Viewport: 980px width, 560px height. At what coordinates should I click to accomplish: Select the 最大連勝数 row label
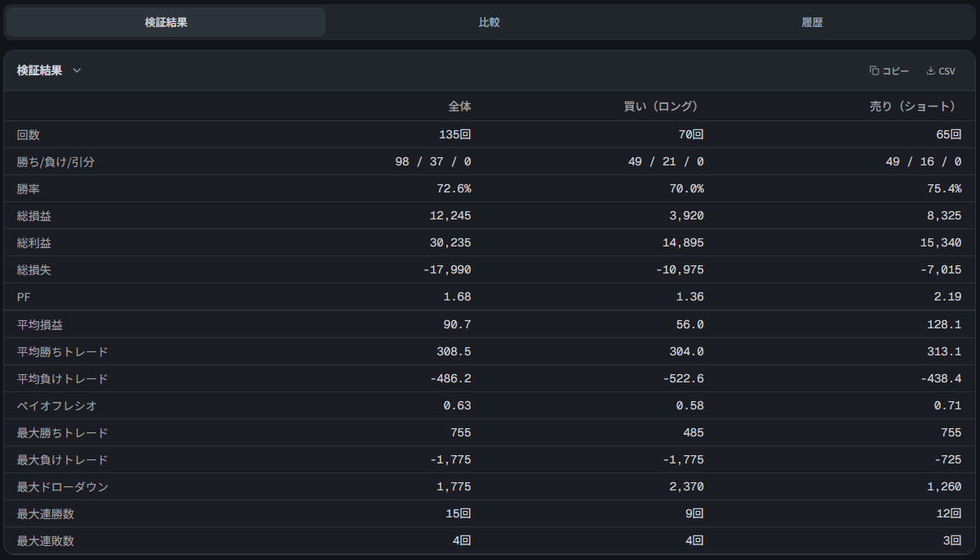45,514
